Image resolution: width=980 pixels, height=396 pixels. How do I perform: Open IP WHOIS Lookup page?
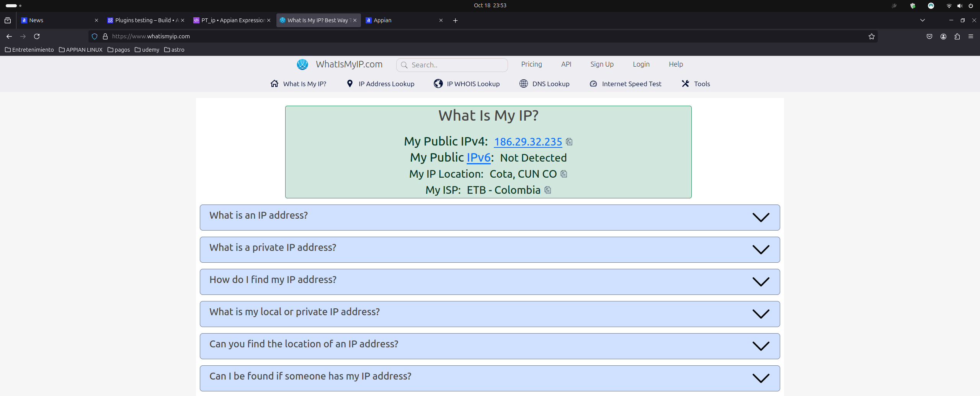[x=467, y=84]
